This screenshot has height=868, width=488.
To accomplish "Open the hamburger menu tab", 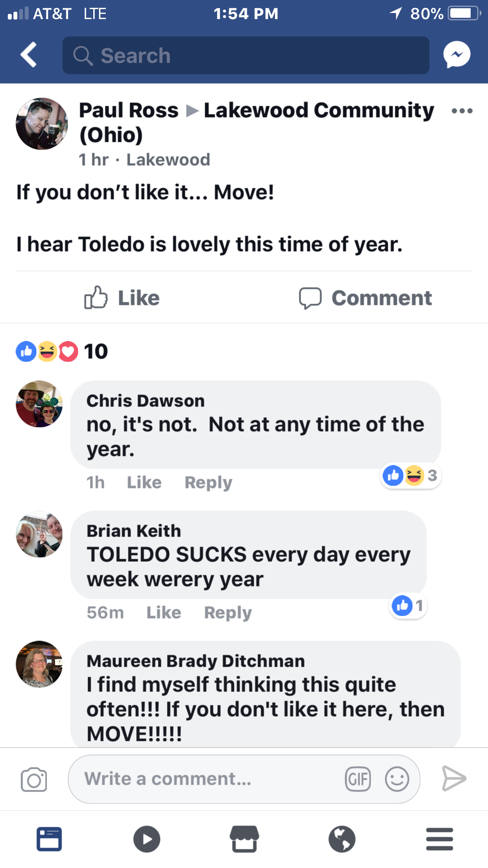I will 439,839.
